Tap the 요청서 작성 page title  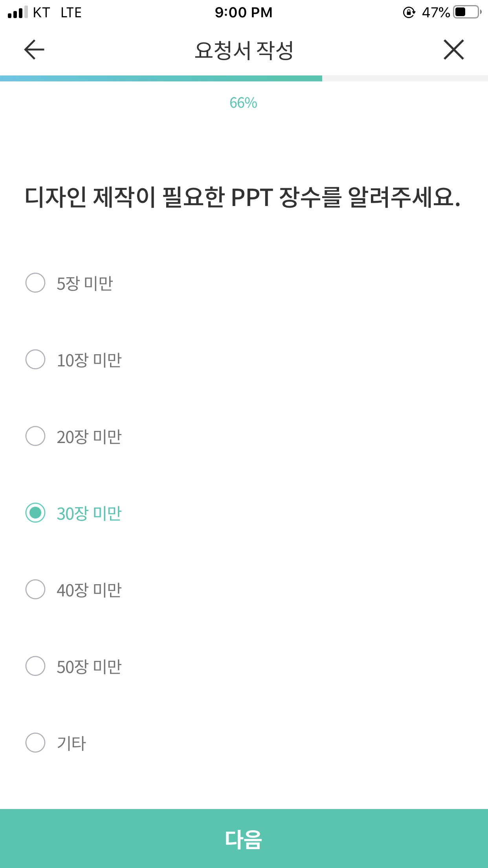coord(244,50)
